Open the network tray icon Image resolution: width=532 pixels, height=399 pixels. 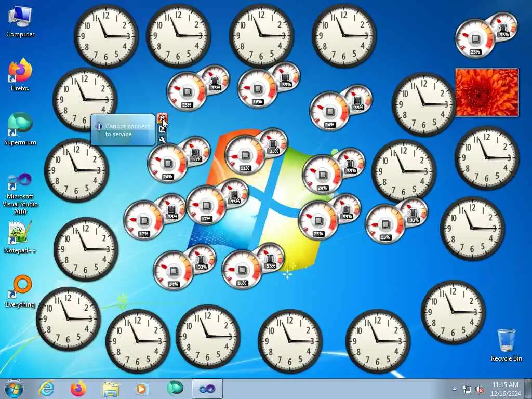tap(467, 390)
